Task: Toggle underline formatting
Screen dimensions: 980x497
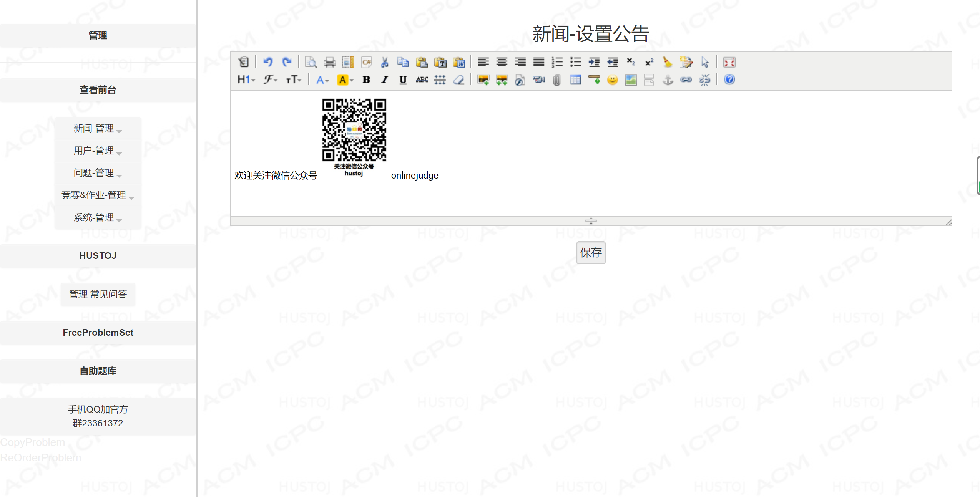Action: pyautogui.click(x=403, y=80)
